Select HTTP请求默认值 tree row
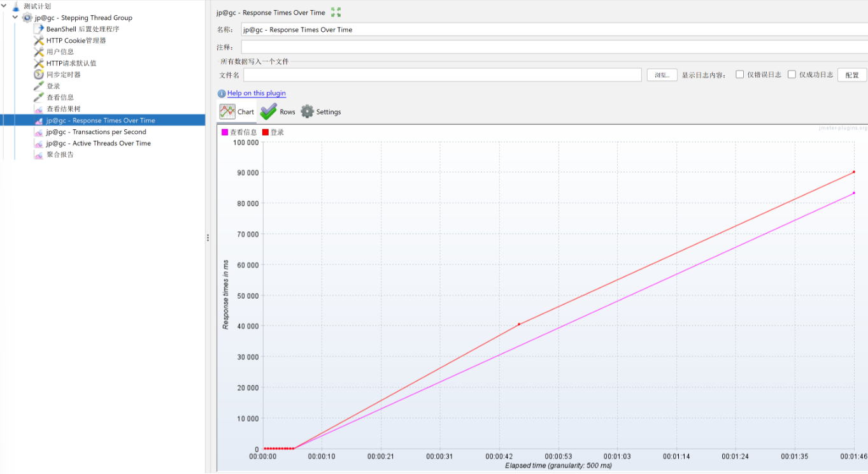 tap(71, 64)
